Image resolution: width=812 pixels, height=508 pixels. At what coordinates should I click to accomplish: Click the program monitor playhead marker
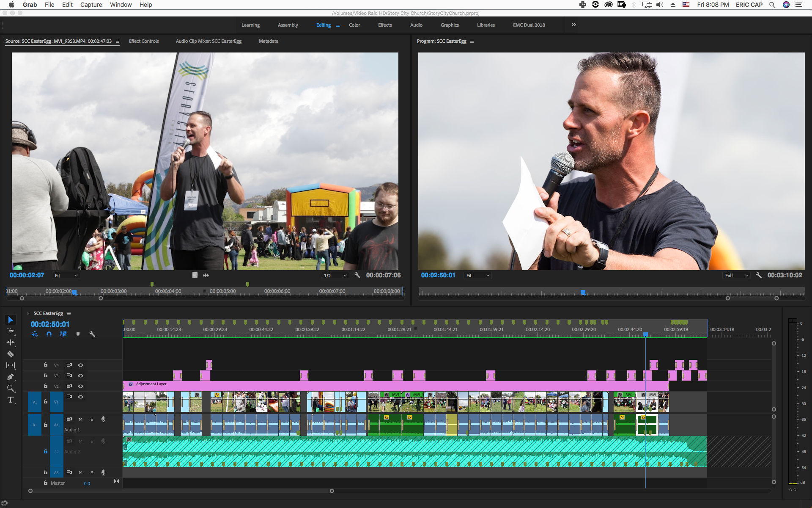coord(583,292)
